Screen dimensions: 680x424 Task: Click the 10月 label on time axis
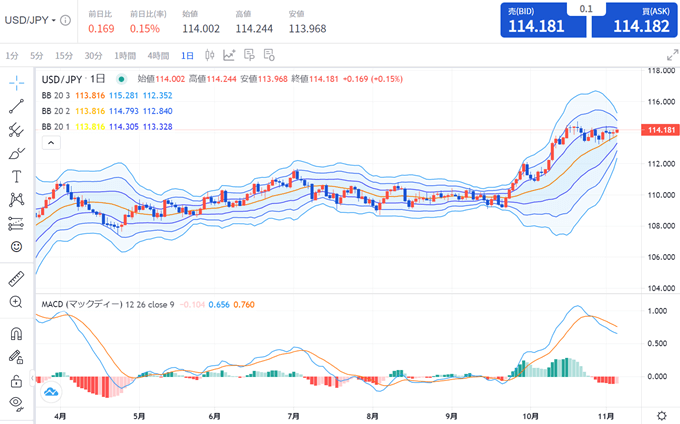coord(530,416)
